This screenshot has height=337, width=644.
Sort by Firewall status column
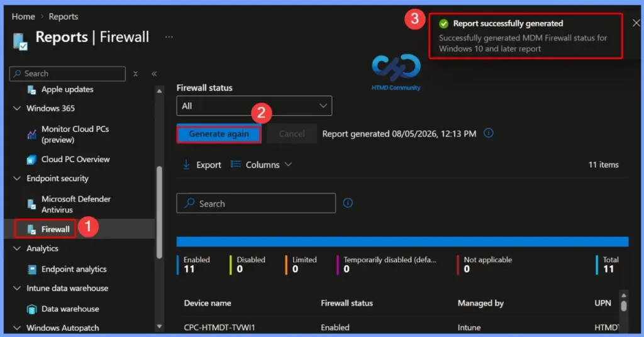[347, 303]
